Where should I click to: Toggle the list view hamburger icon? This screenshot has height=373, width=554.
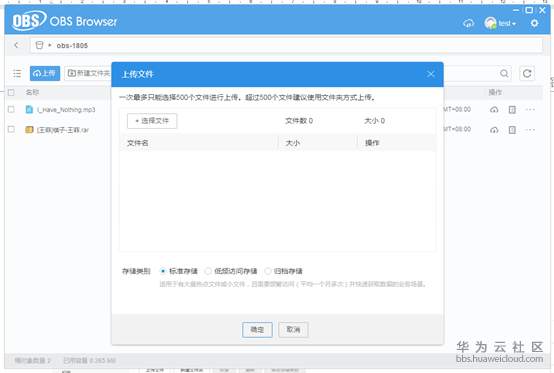[17, 73]
